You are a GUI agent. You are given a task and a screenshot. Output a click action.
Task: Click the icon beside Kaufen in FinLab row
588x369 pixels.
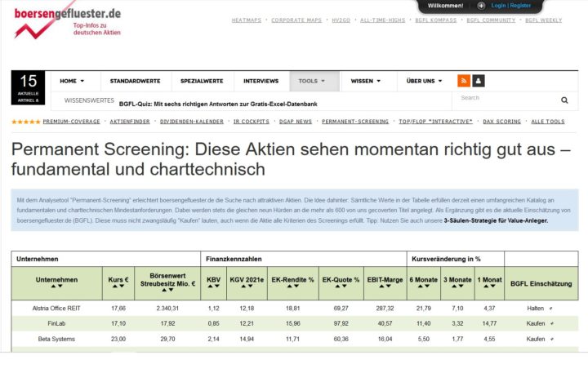[x=552, y=323]
